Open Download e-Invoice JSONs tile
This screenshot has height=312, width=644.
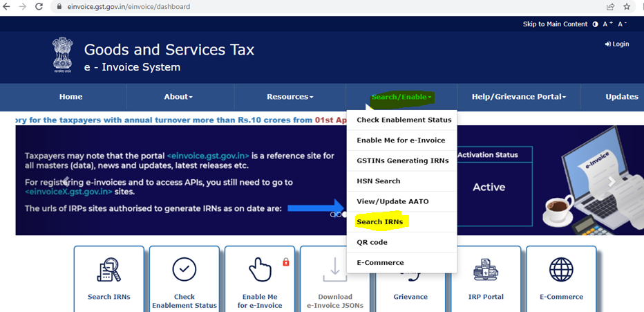335,279
